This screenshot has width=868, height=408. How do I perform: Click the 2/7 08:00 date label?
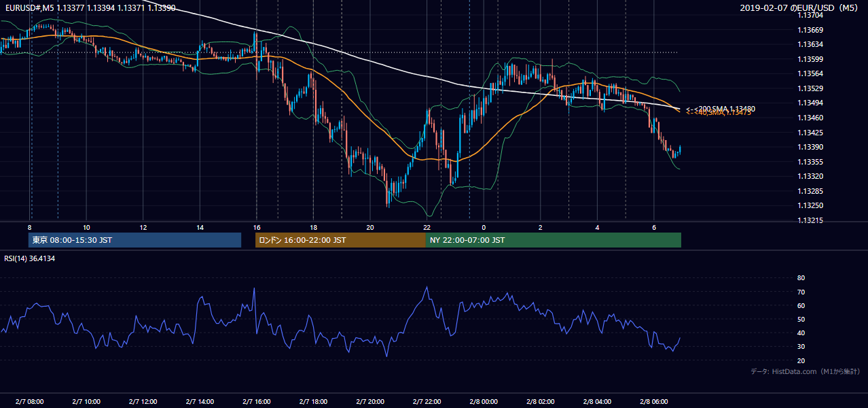point(29,402)
